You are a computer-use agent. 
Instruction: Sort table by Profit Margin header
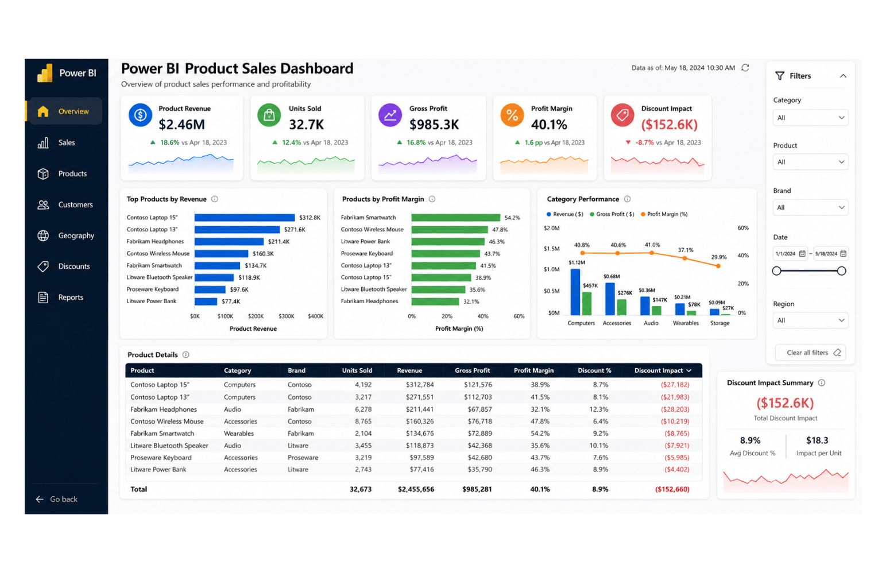533,370
